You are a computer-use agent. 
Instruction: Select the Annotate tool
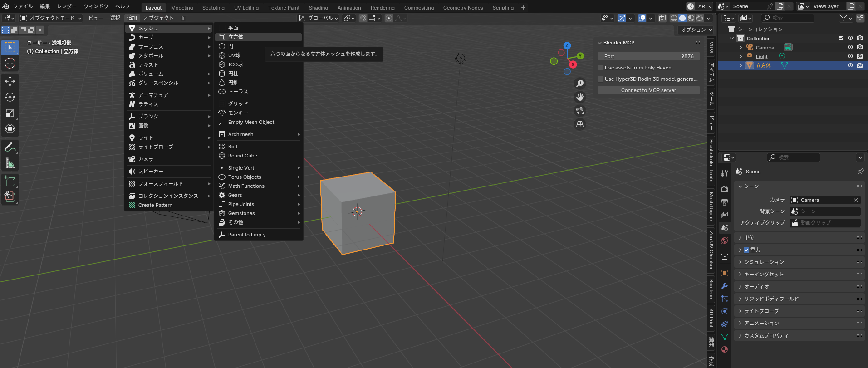(x=10, y=147)
